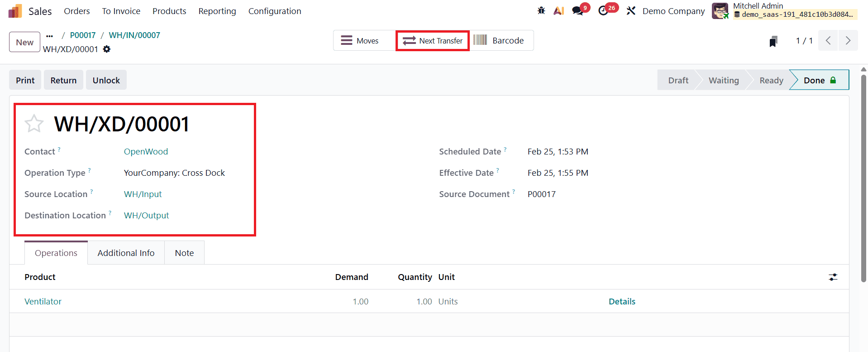Open Details link in Ventilator row

click(622, 302)
